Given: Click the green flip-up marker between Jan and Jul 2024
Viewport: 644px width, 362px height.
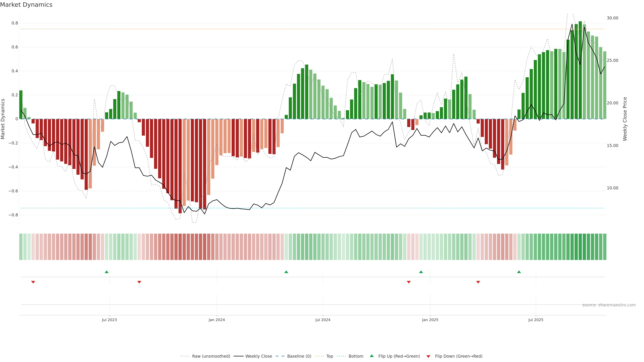Looking at the screenshot, I should pos(286,272).
